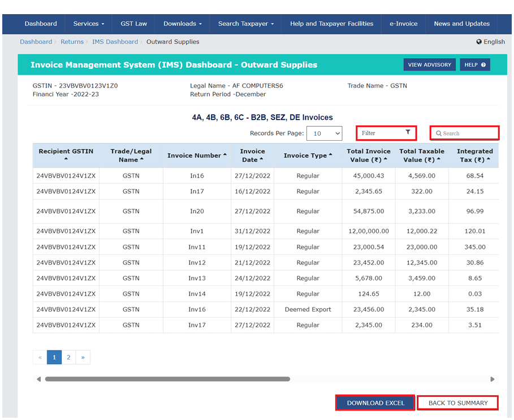The width and height of the screenshot is (514, 420).
Task: Click horizontal scrollbar right arrow
Action: [x=493, y=379]
